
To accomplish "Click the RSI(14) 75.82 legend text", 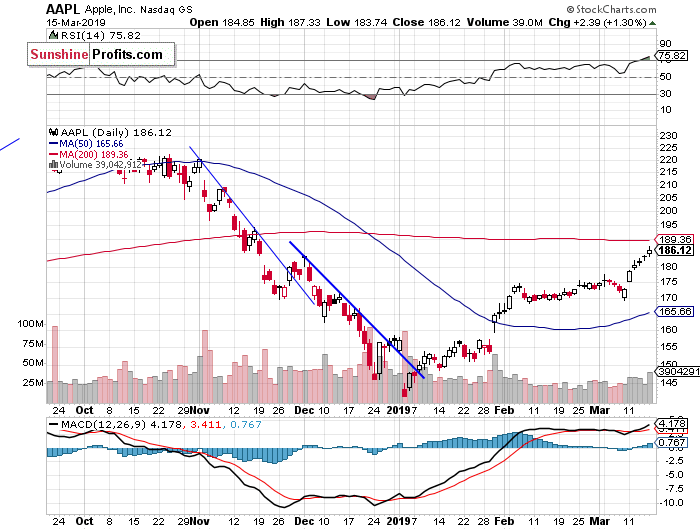I will pyautogui.click(x=100, y=35).
